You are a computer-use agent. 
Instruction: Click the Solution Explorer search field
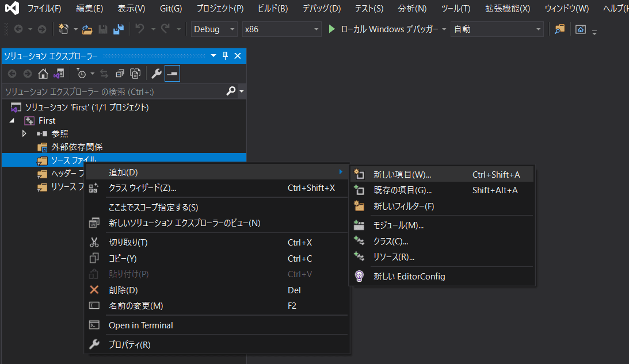tap(114, 91)
